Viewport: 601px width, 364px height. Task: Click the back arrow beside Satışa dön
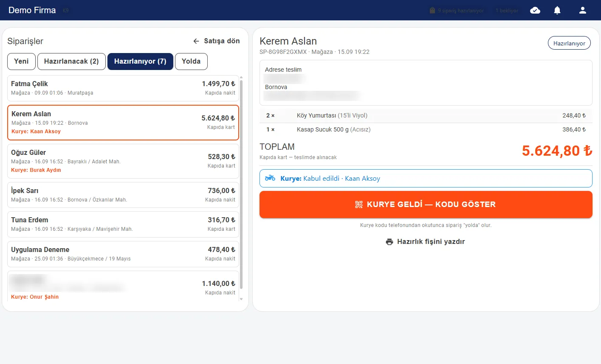coord(196,41)
